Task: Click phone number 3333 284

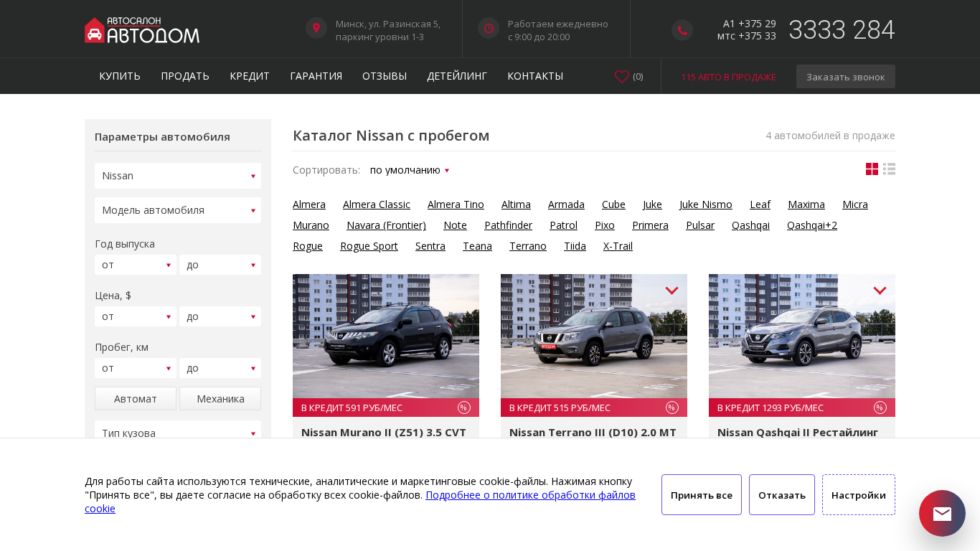Action: pyautogui.click(x=842, y=29)
